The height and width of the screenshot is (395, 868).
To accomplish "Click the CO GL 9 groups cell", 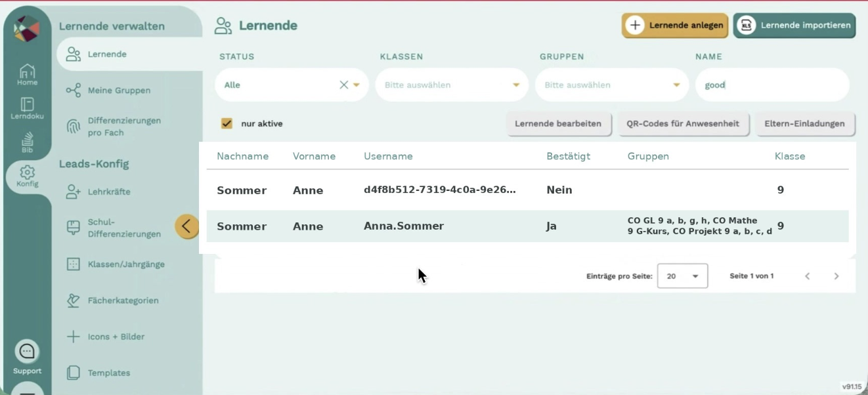I will coord(700,226).
